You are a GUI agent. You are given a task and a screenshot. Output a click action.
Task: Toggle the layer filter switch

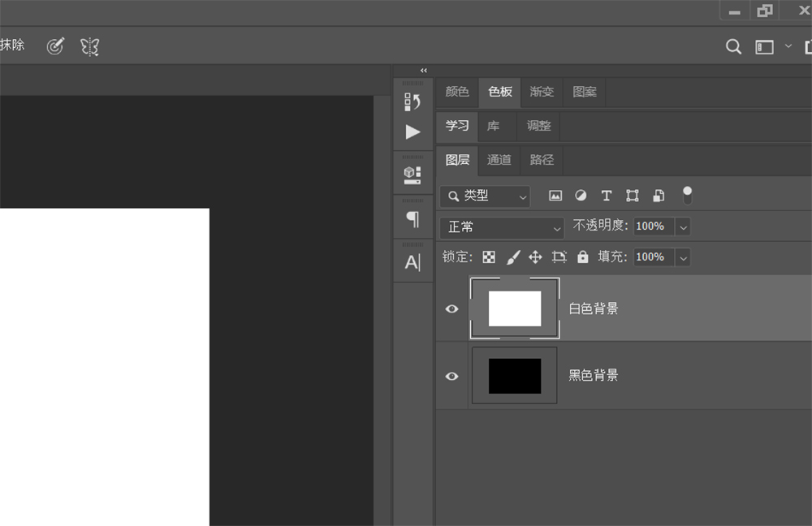(687, 195)
